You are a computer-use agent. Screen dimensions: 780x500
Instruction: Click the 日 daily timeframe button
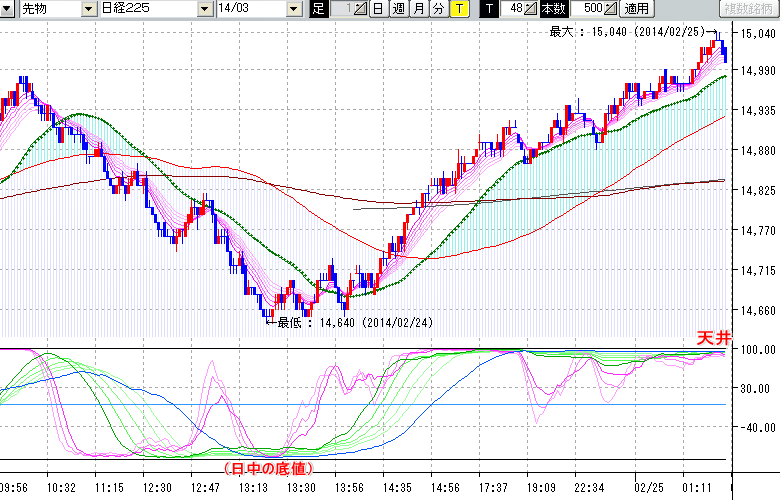[377, 9]
